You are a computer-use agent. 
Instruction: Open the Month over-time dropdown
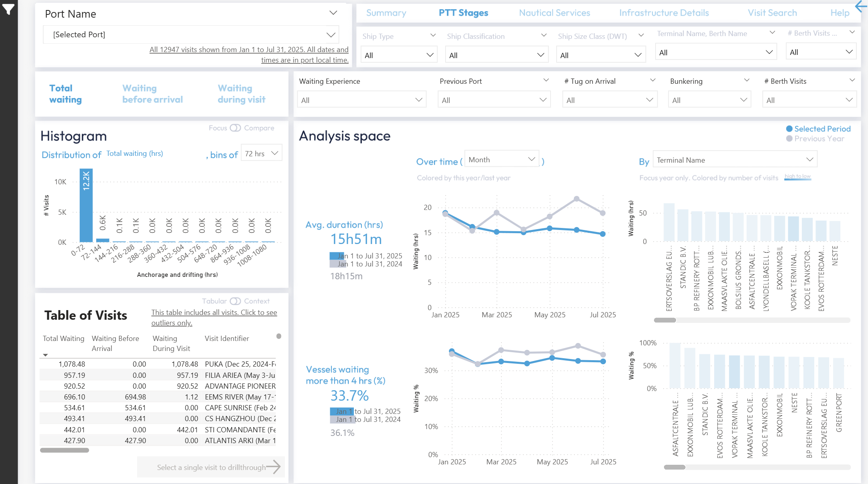click(501, 159)
